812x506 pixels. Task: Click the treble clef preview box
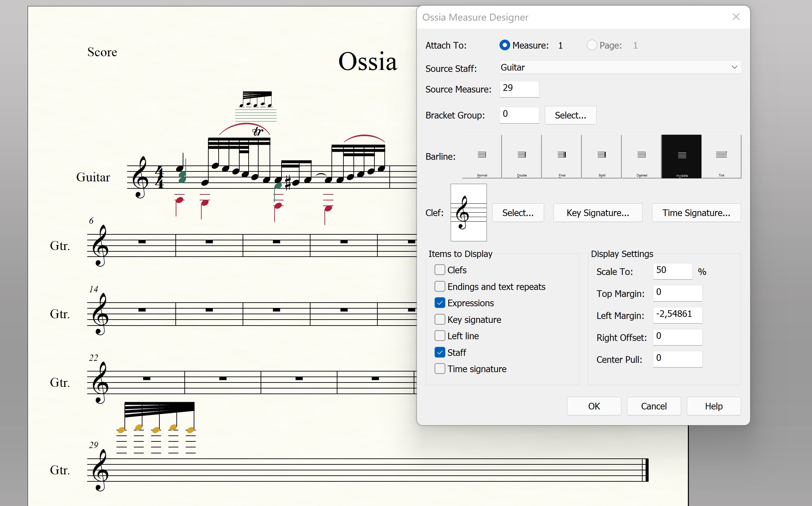(468, 212)
